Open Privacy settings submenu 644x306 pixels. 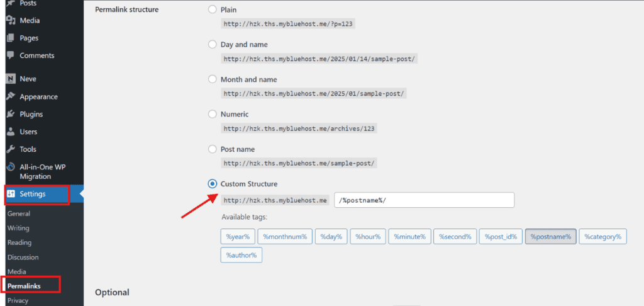tap(18, 301)
